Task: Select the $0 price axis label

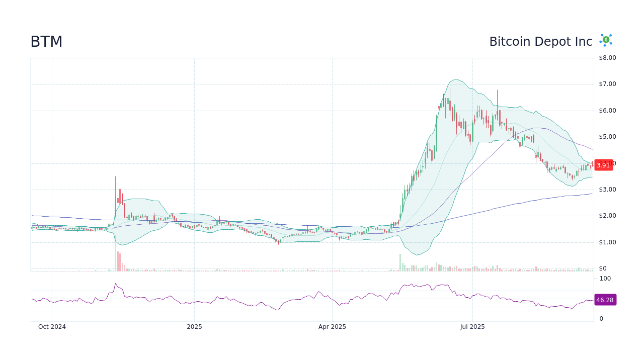Action: point(602,268)
